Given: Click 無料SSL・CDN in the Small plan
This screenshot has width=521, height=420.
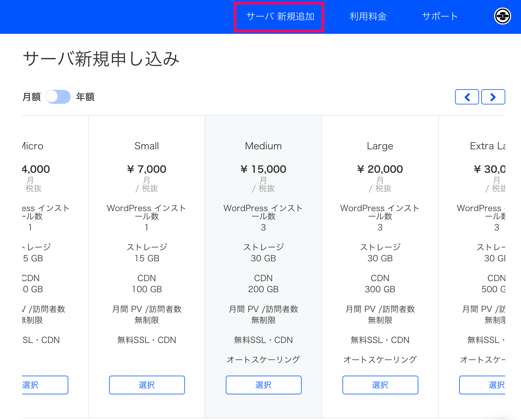Looking at the screenshot, I should pyautogui.click(x=147, y=340).
